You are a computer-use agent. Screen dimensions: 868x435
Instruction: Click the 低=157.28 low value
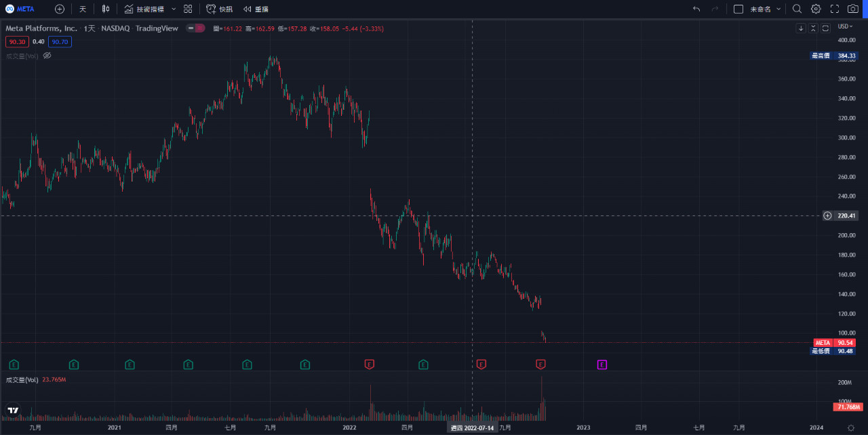pos(292,28)
